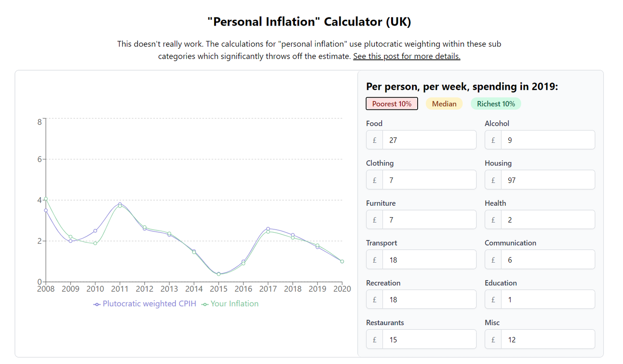Click the Health spending input
The width and height of the screenshot is (623, 364).
[547, 220]
